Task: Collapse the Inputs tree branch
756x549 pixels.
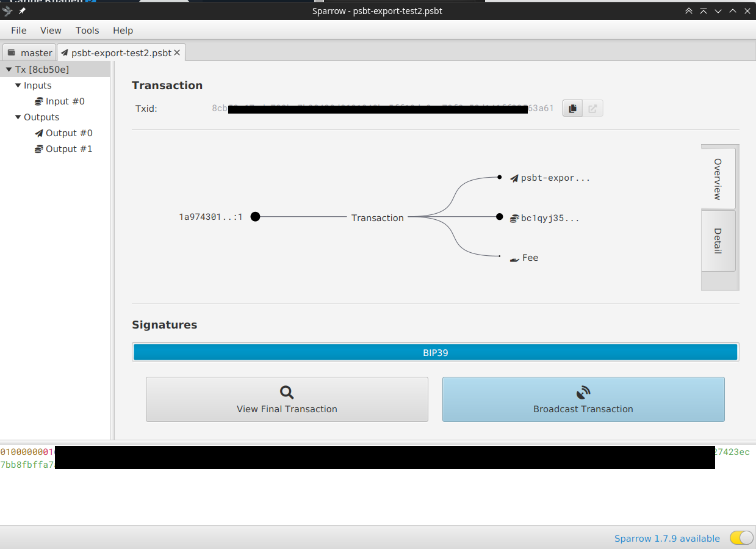Action: (18, 85)
